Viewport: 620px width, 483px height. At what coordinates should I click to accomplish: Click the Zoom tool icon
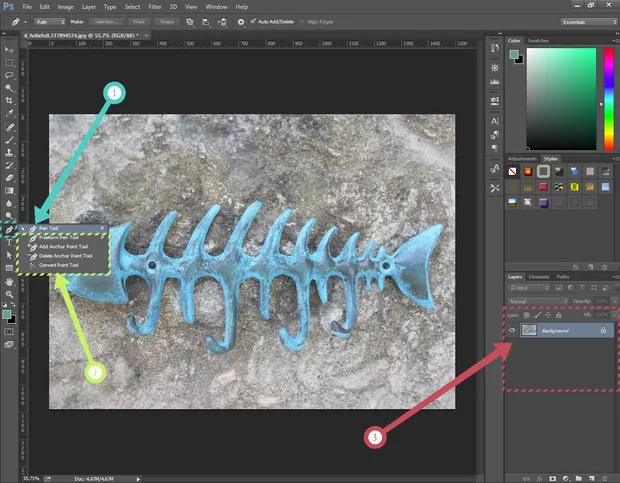point(9,294)
